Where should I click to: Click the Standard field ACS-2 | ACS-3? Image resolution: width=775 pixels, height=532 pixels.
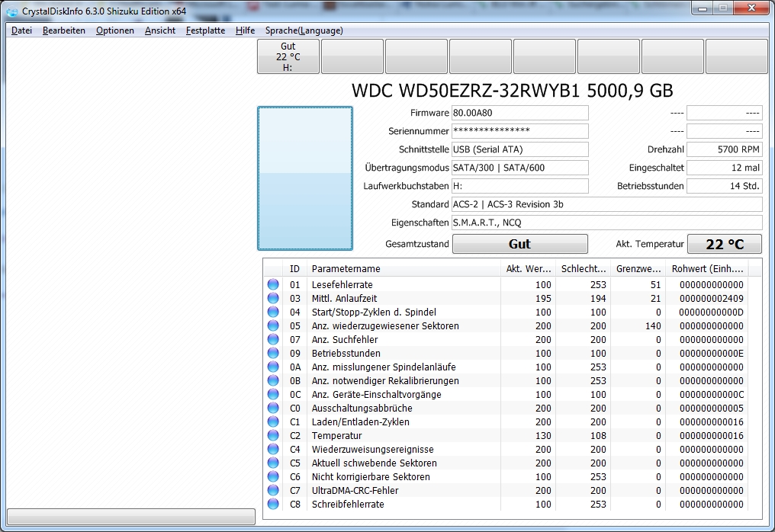click(x=607, y=204)
